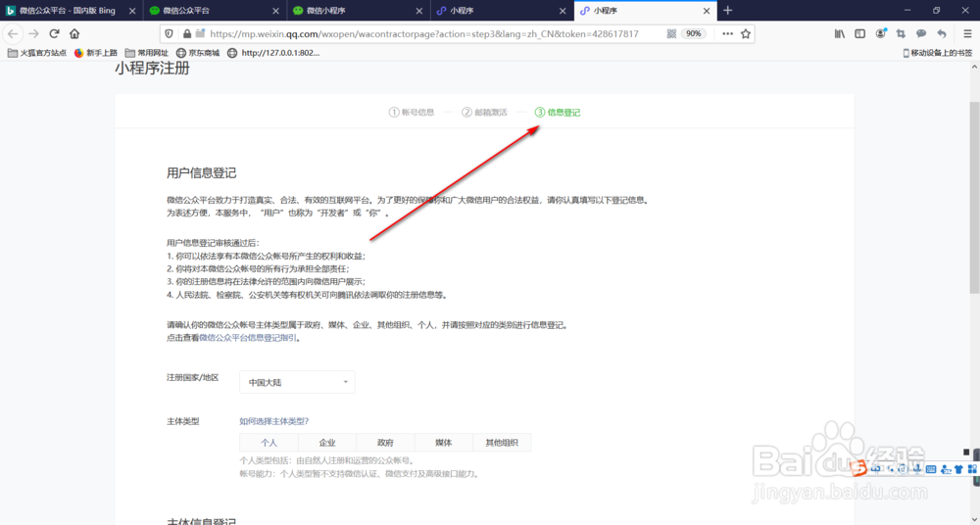This screenshot has height=525, width=980.
Task: Open the 火狐官方站点 bookmark folder
Action: coord(37,53)
